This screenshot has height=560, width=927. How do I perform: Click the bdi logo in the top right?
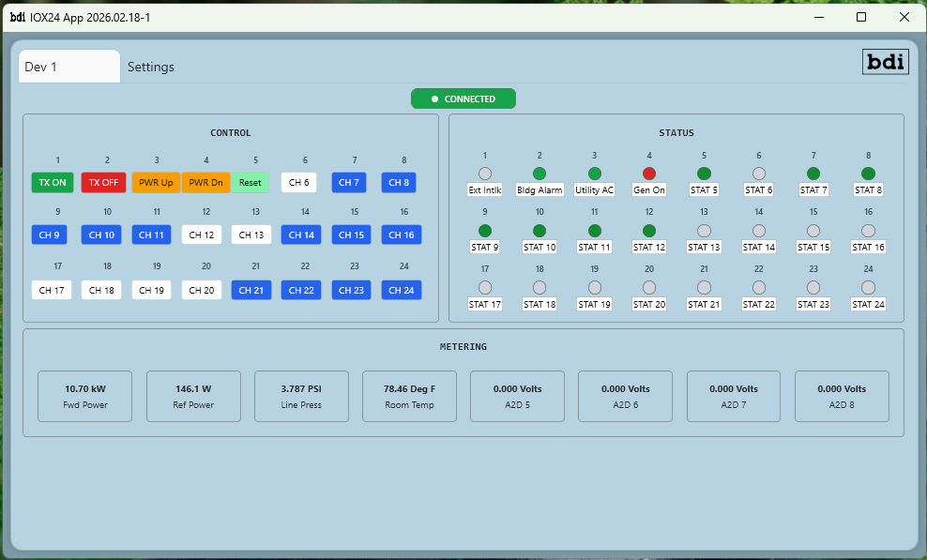pos(885,62)
